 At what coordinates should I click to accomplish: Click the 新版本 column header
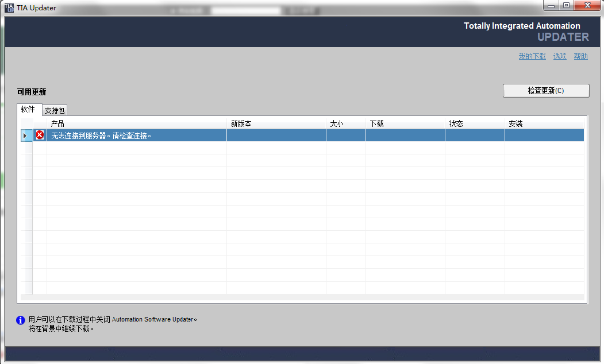pyautogui.click(x=276, y=123)
